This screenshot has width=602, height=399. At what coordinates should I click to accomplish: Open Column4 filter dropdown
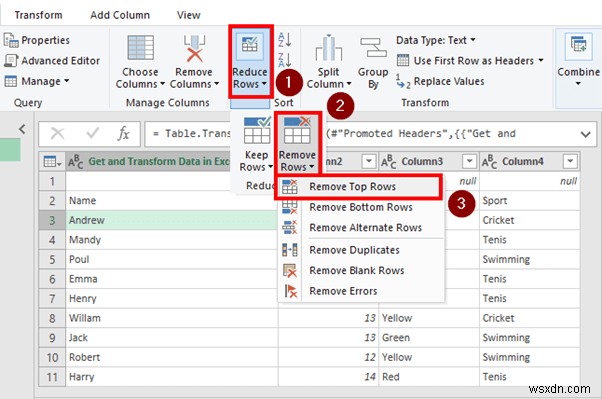point(570,161)
